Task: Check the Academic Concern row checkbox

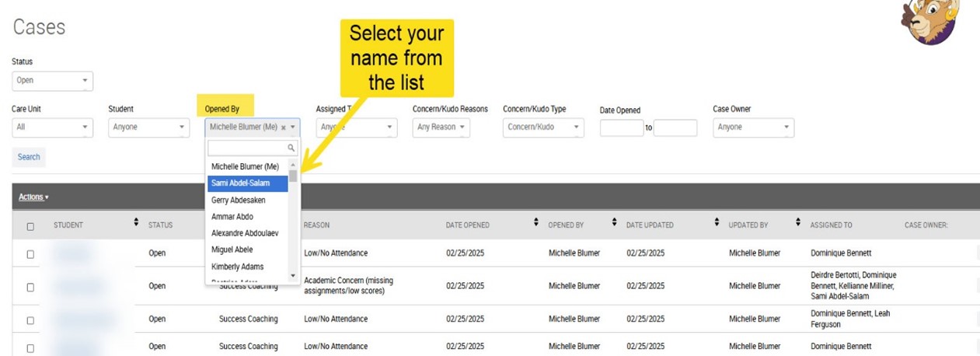Action: click(x=30, y=287)
